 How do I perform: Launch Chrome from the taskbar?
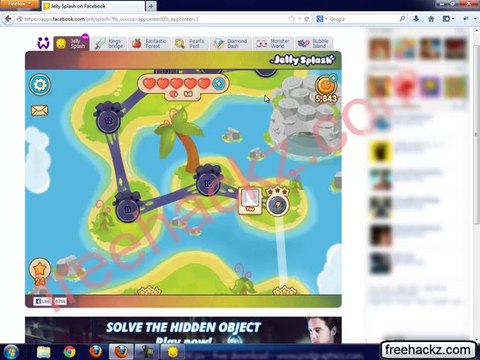[69, 352]
